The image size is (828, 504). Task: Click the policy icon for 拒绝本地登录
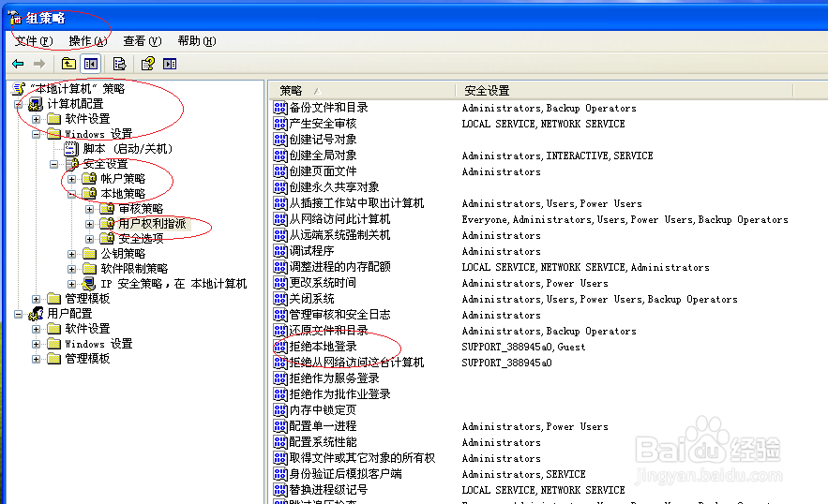click(x=279, y=347)
